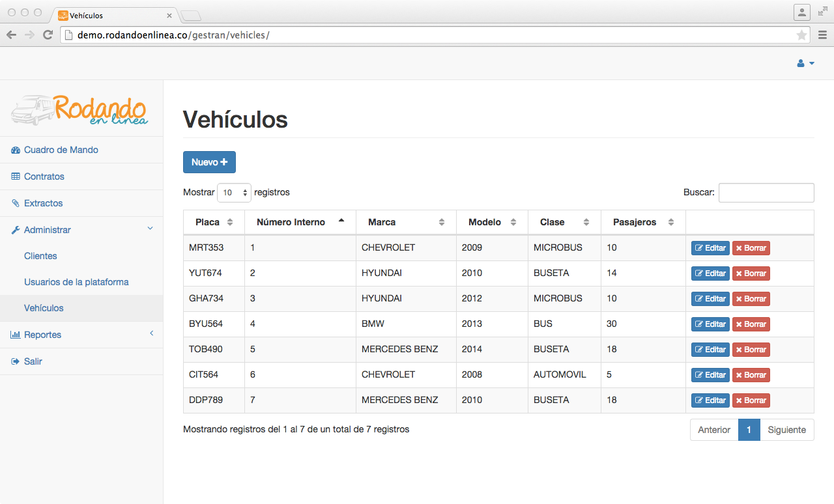834x504 pixels.
Task: Click the BMW cell in Marca column
Action: pos(406,324)
